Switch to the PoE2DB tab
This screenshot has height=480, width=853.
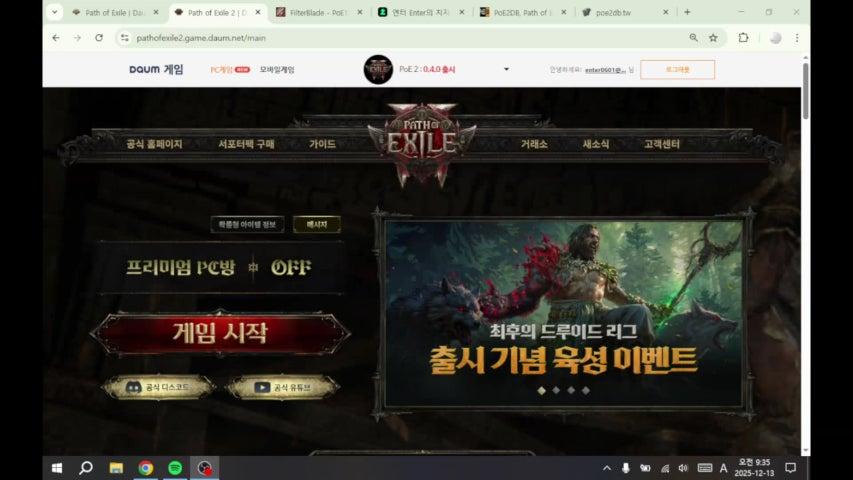pyautogui.click(x=523, y=12)
